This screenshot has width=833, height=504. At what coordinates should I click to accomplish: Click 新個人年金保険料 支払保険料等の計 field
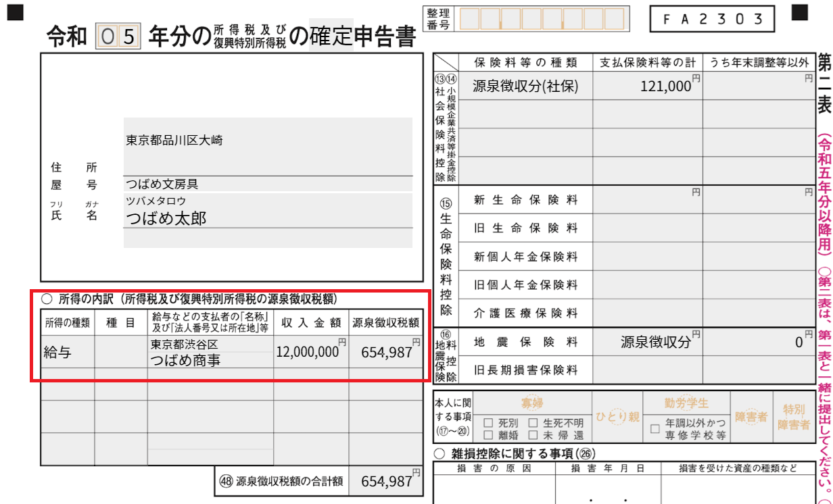tap(648, 257)
